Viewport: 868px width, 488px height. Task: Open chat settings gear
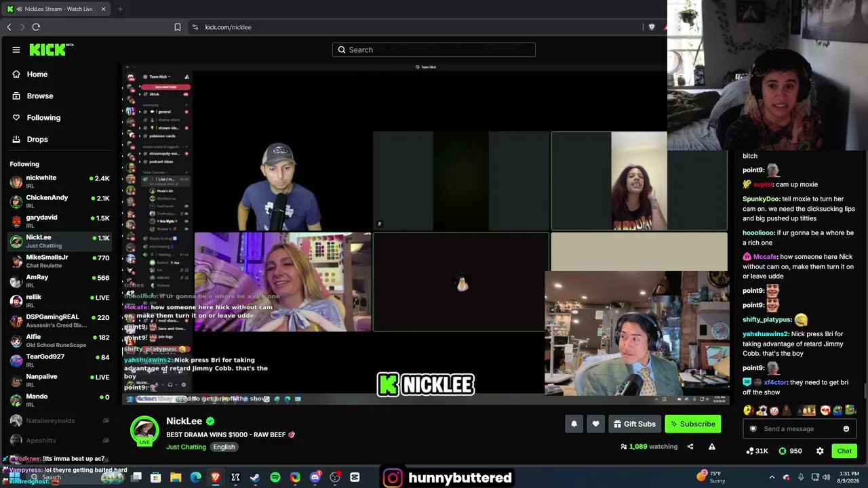point(820,451)
